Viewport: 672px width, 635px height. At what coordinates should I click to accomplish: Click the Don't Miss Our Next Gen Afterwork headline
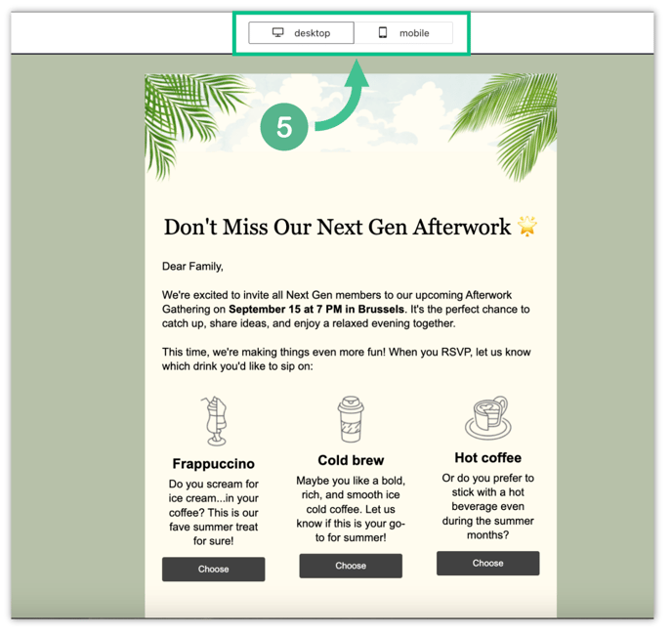[337, 227]
